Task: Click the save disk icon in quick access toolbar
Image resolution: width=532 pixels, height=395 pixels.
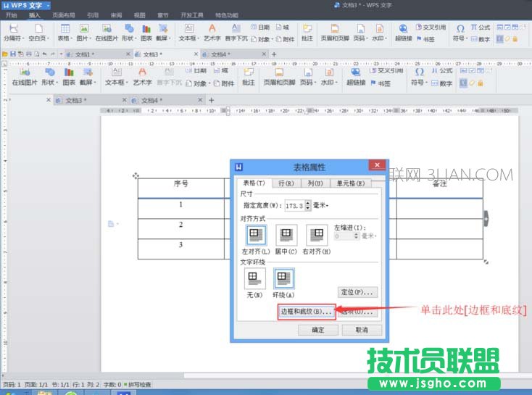Action: pyautogui.click(x=13, y=54)
